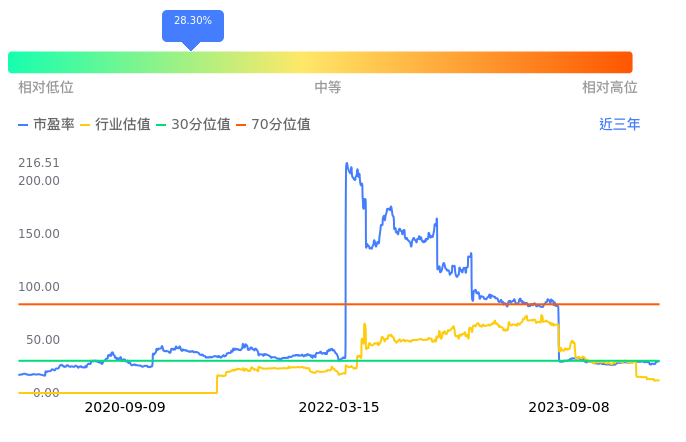Click the 2022-03-15 date axis label
686x442 pixels.
339,408
